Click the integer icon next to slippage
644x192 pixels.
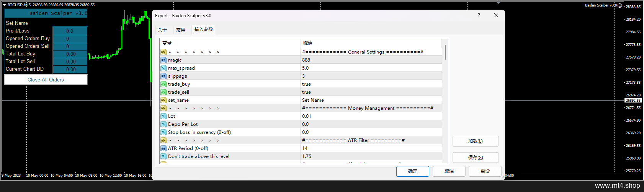[163, 76]
